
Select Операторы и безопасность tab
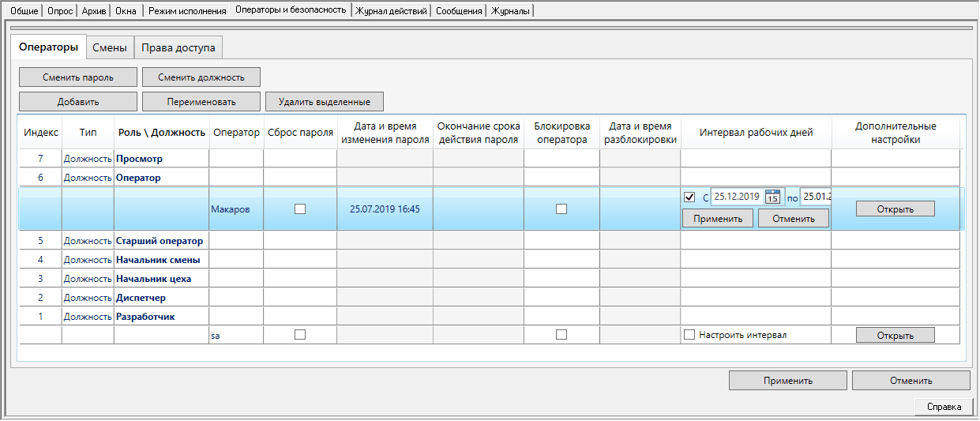click(x=291, y=10)
